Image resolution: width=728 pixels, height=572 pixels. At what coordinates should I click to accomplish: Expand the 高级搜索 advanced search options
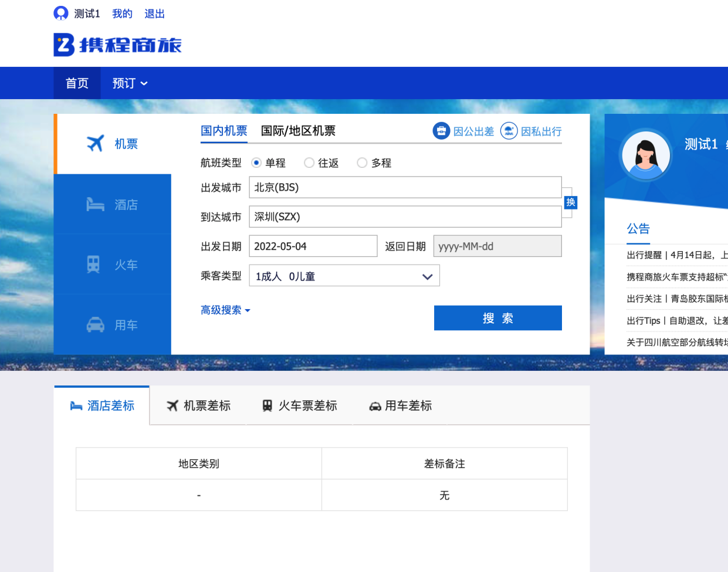[x=225, y=310]
